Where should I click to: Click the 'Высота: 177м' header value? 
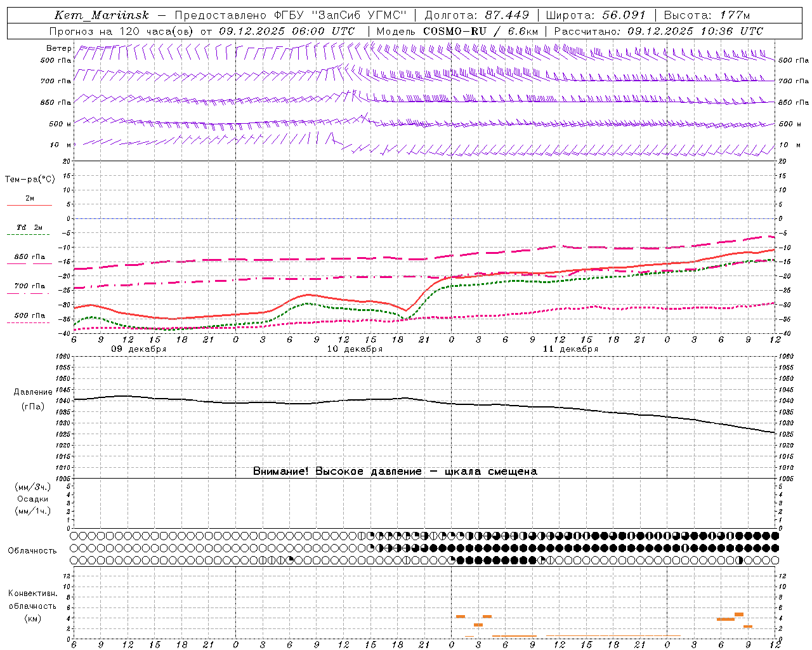pyautogui.click(x=707, y=15)
